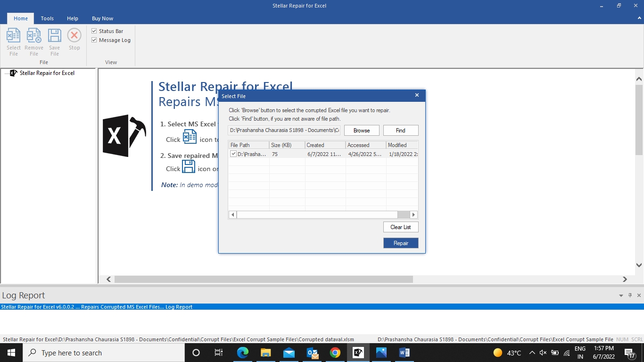Click the Wi-Fi network tray icon
Viewport: 644px width, 362px height.
click(x=567, y=353)
